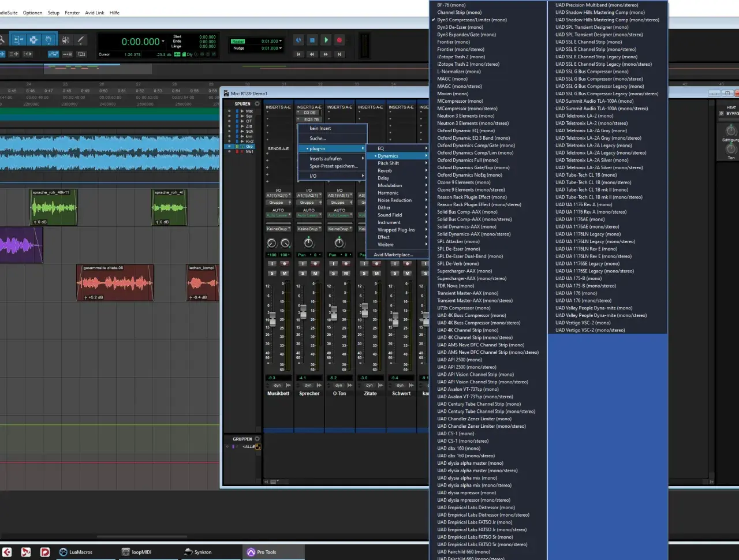The image size is (739, 560).
Task: Toggle record enable on Sprecher channel
Action: (x=315, y=263)
